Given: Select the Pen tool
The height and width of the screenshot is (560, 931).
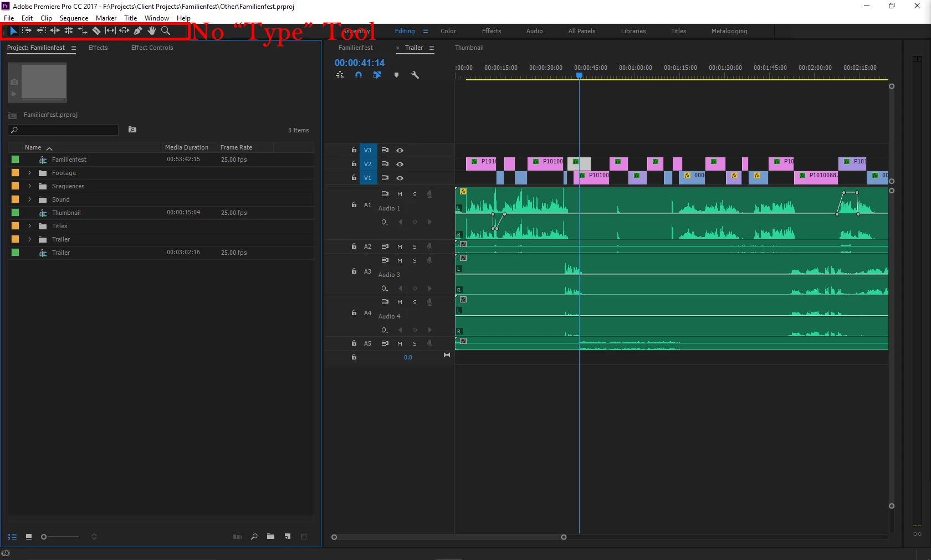Looking at the screenshot, I should tap(138, 31).
